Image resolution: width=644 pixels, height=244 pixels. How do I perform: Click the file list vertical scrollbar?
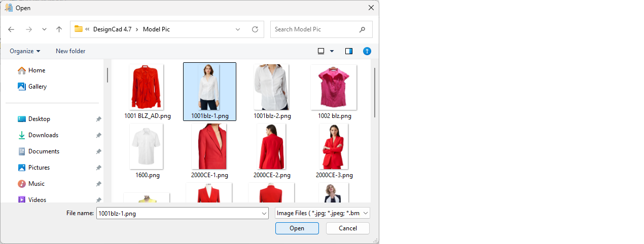pyautogui.click(x=375, y=91)
